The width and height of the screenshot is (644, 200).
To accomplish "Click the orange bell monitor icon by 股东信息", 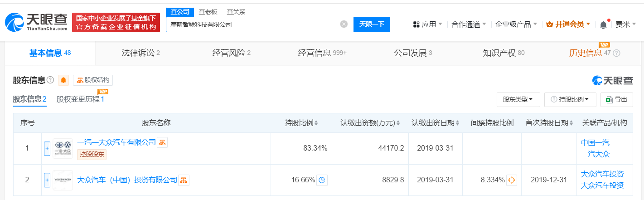I will (63, 80).
